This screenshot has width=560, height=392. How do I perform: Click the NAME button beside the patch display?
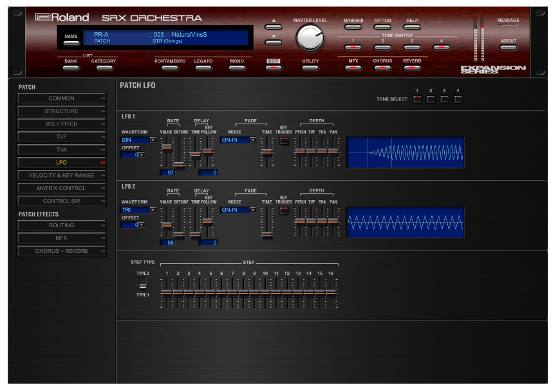pos(71,43)
